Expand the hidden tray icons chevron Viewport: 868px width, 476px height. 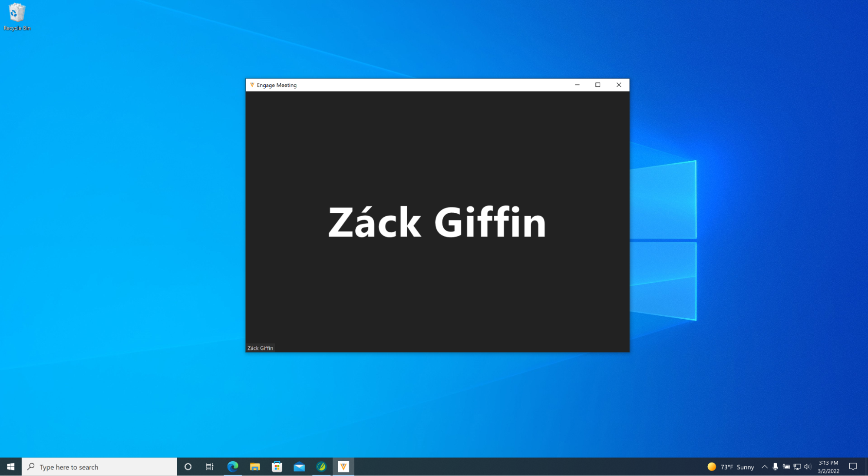pos(765,467)
